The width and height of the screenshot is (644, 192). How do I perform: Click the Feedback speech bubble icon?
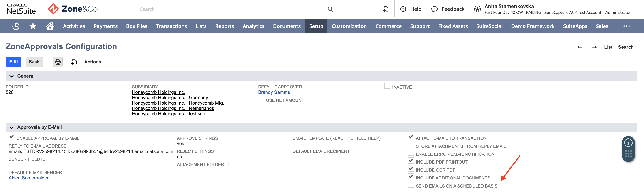point(434,9)
